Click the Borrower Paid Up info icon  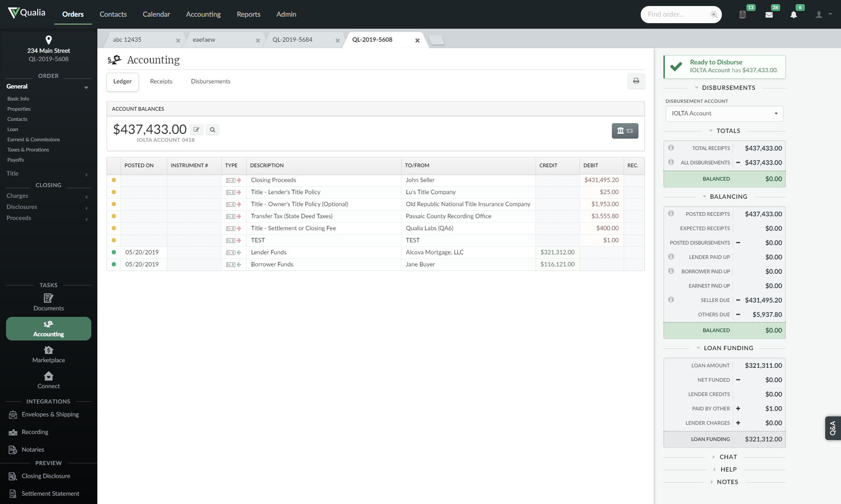[x=671, y=271]
